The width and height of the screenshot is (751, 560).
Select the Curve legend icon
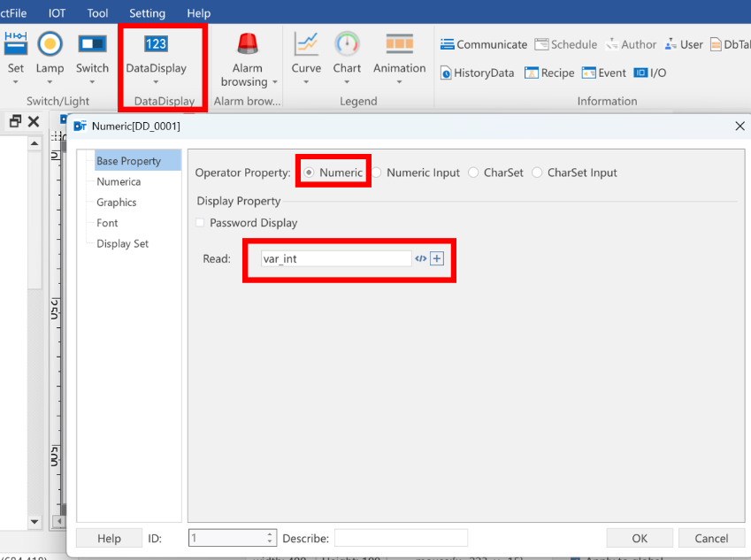[x=306, y=44]
